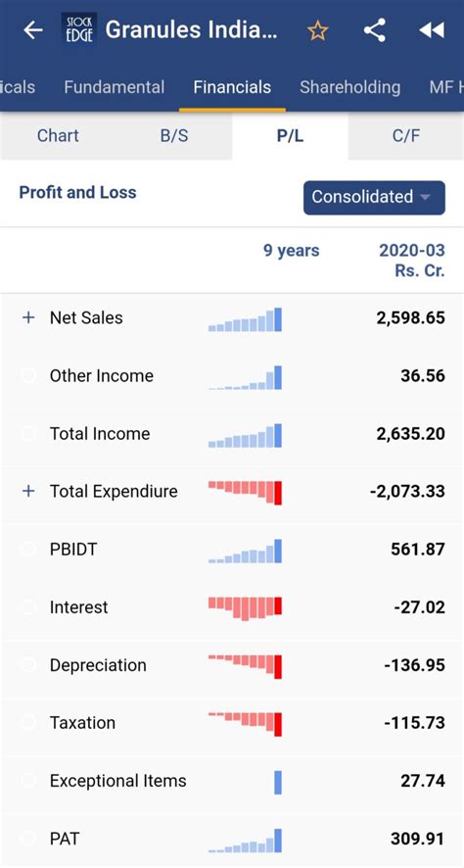Select the Other Income row circle
The width and height of the screenshot is (464, 868).
tap(28, 376)
